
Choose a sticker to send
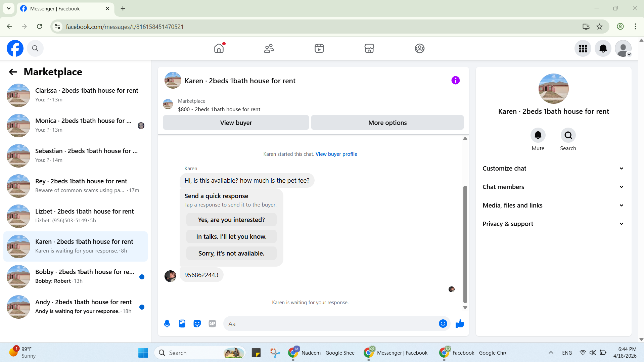tap(197, 324)
